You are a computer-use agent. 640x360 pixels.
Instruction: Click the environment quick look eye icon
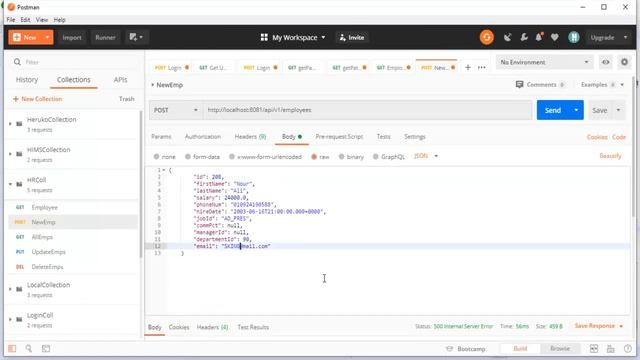pos(606,62)
